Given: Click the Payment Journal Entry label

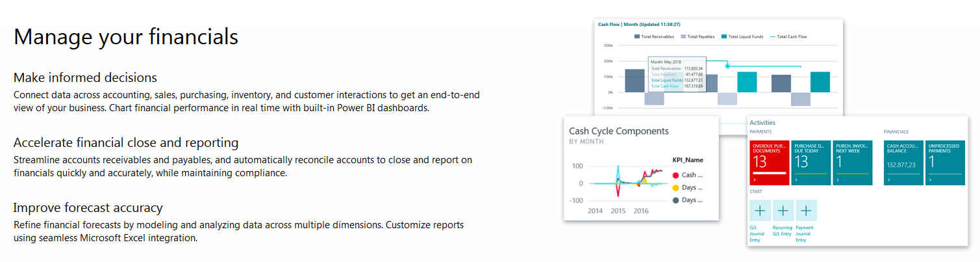Looking at the screenshot, I should click(x=805, y=234).
